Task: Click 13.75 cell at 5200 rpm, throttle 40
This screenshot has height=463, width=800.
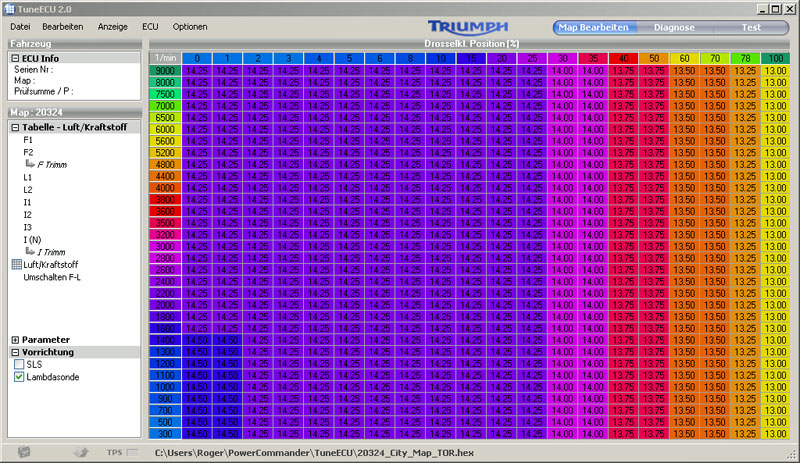Action: click(x=623, y=153)
